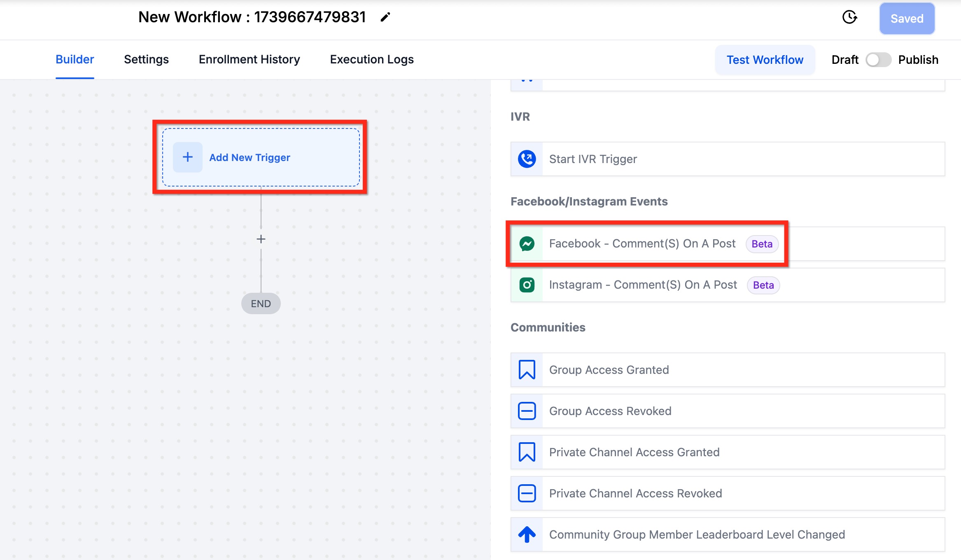Open the Enrollment History tab
Screen dimensions: 961x560
tap(249, 60)
